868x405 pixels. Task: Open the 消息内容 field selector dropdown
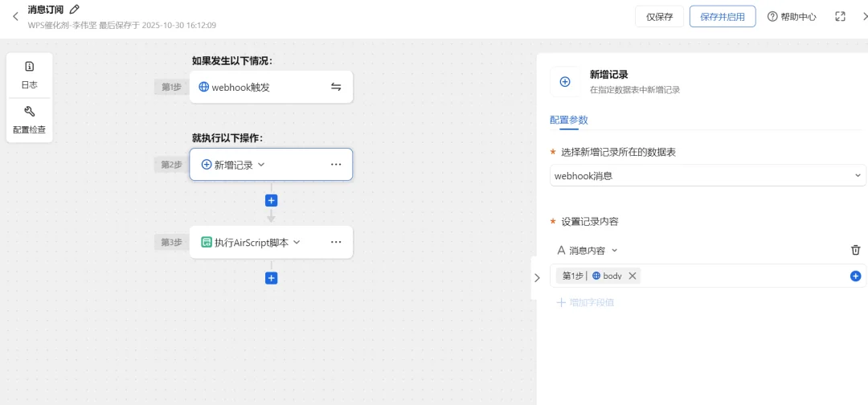(587, 250)
